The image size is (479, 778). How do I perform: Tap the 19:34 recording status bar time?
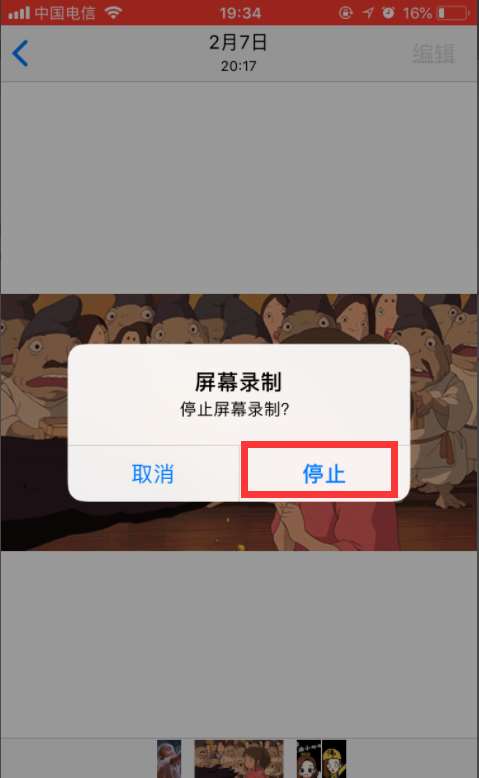point(240,13)
